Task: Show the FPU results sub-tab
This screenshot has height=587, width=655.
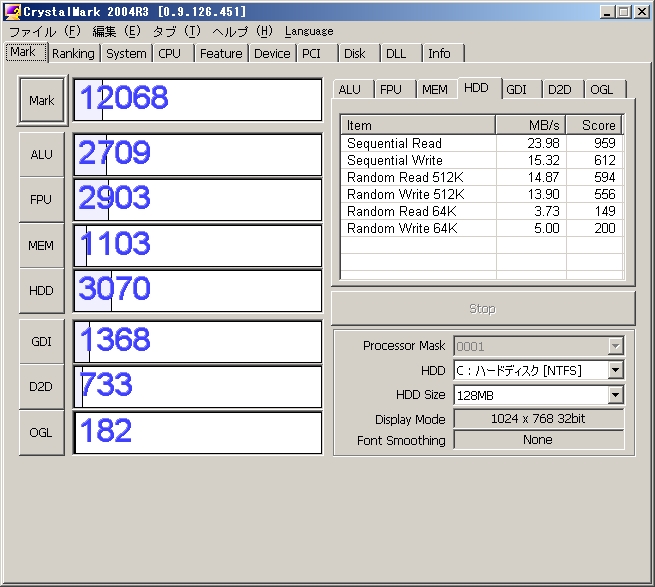Action: [x=395, y=89]
